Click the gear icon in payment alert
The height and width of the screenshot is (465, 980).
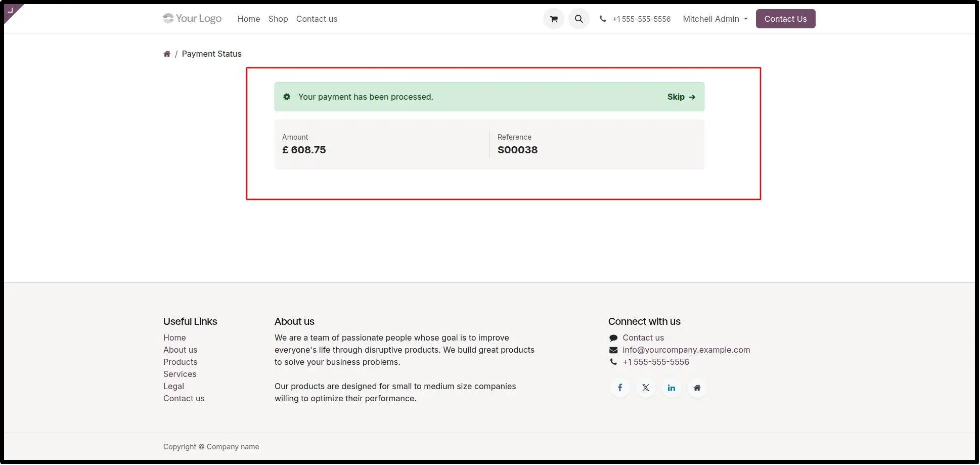pyautogui.click(x=287, y=97)
